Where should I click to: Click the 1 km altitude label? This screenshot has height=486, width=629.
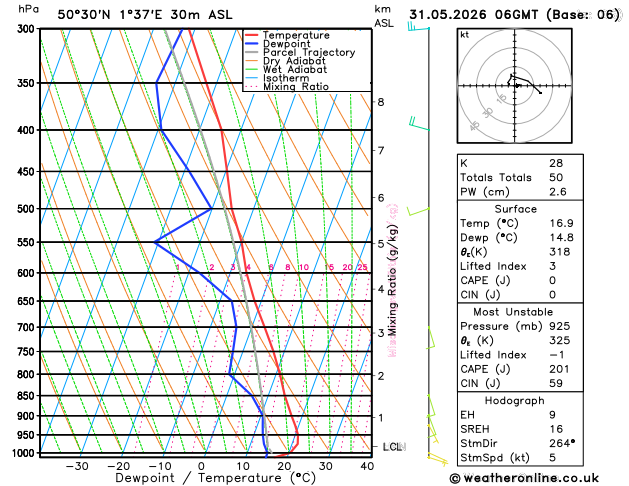coord(381,417)
